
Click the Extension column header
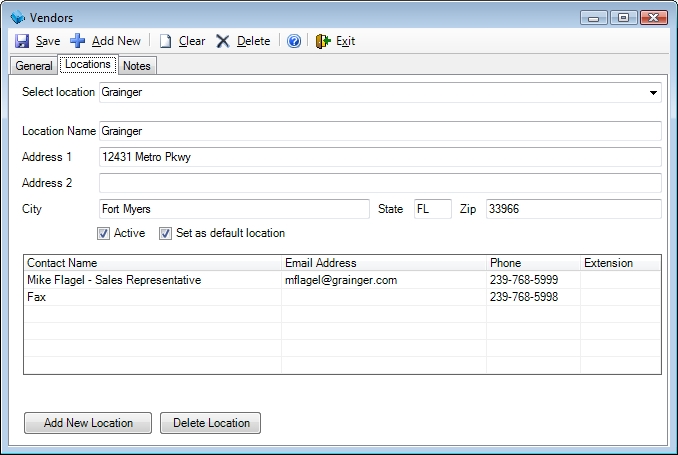click(620, 263)
